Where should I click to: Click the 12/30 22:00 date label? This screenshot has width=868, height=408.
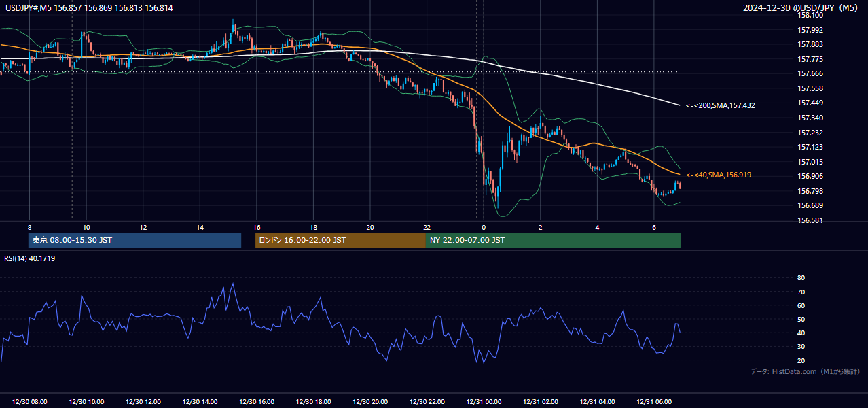pyautogui.click(x=427, y=402)
